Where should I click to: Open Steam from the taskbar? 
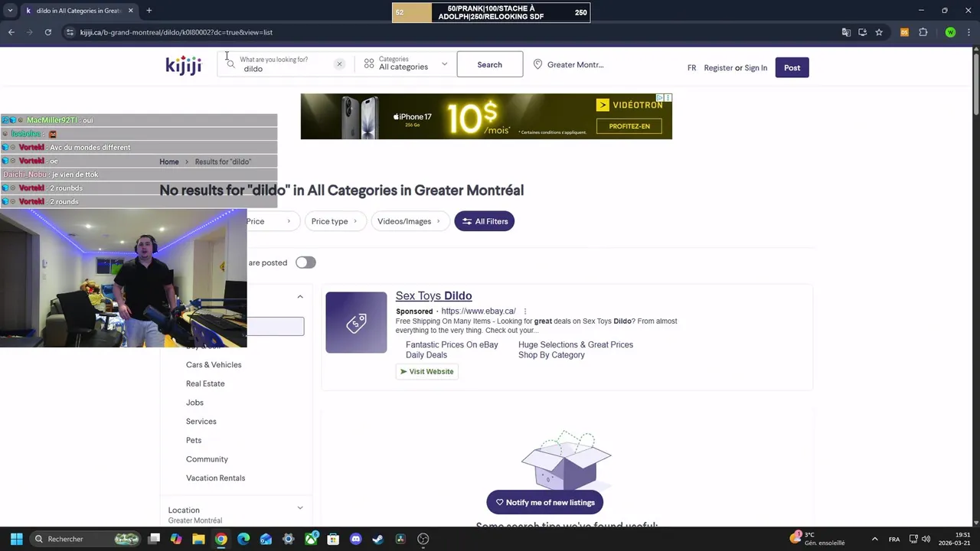(x=377, y=539)
